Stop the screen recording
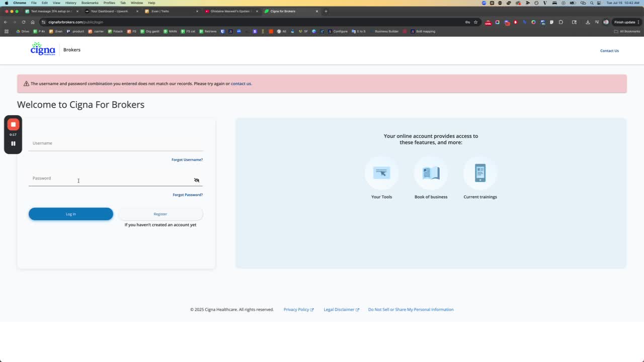Viewport: 644px width, 362px height. (13, 124)
